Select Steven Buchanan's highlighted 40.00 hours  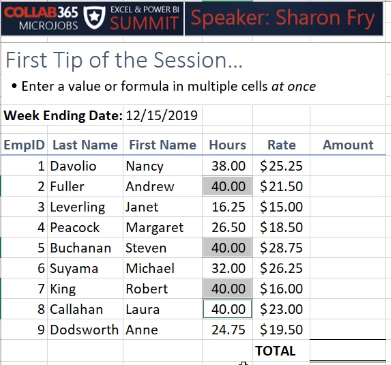tap(227, 248)
